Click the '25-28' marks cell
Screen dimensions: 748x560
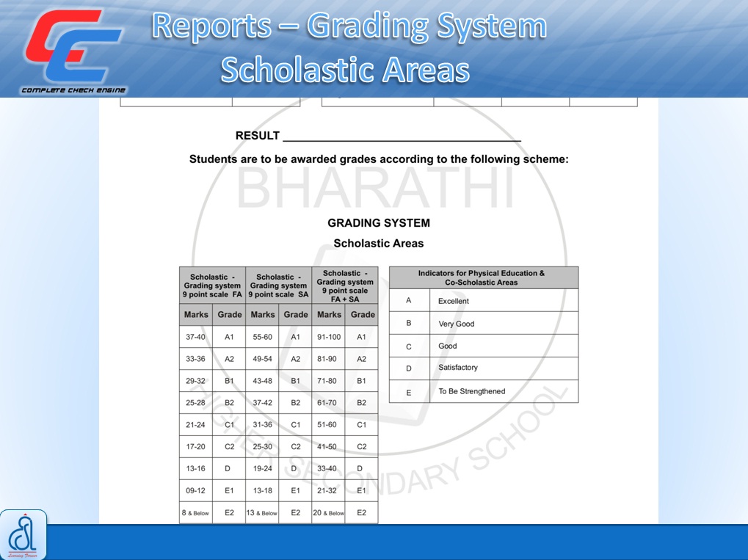pos(195,403)
